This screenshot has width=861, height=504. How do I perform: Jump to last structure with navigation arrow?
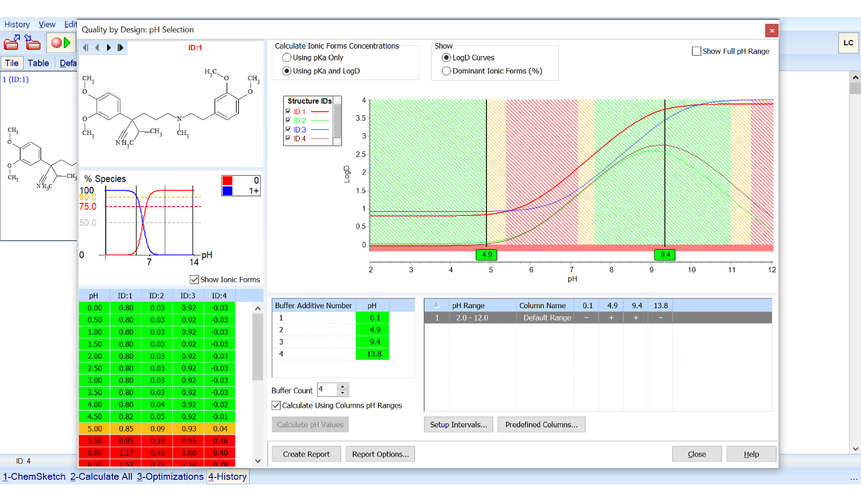click(120, 47)
